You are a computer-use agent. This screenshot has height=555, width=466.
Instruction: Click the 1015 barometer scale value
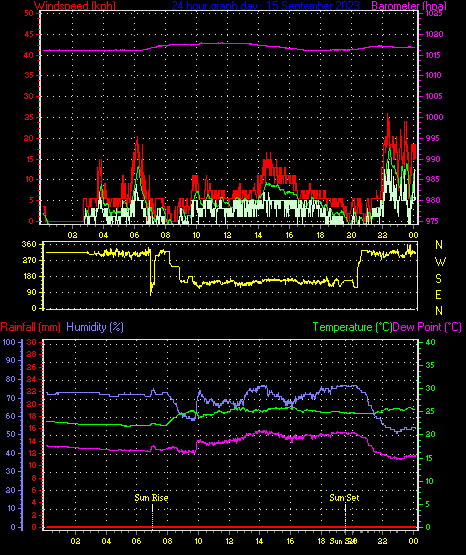click(433, 55)
